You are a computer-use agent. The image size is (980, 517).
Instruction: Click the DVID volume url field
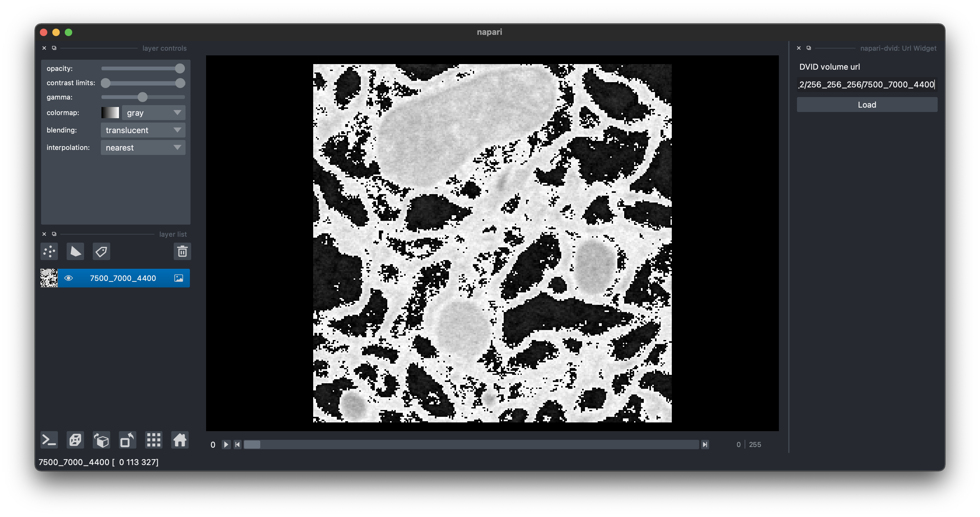[x=867, y=84]
